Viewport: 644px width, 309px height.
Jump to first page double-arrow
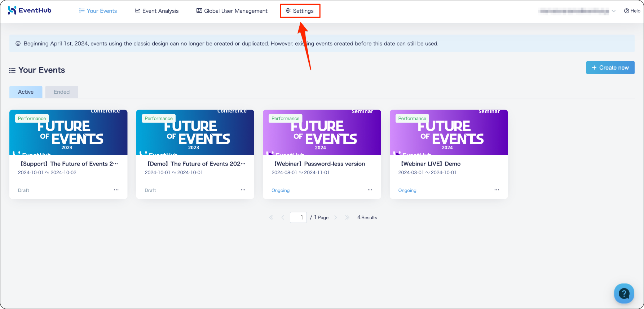click(271, 217)
